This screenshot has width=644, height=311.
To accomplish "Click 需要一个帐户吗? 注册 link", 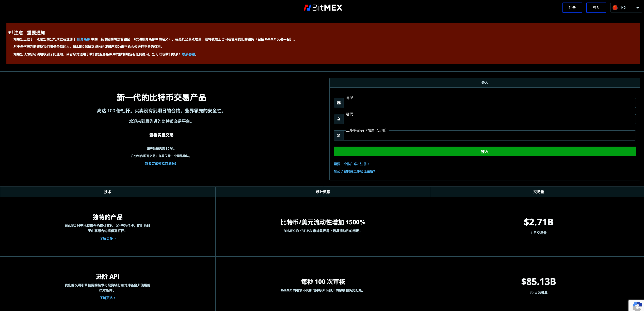I will (351, 164).
